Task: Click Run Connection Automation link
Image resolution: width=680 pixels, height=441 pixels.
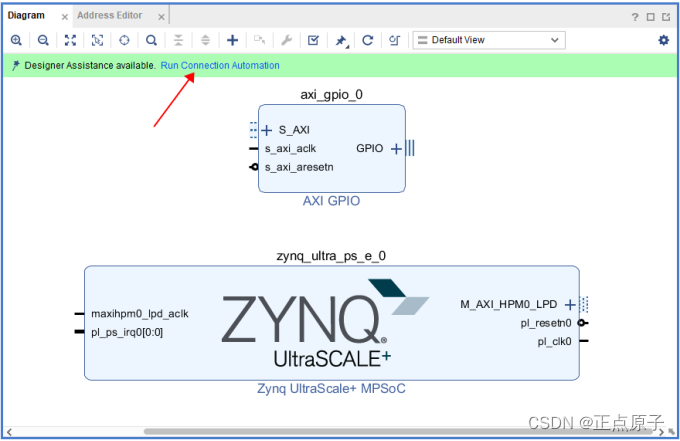Action: click(220, 65)
